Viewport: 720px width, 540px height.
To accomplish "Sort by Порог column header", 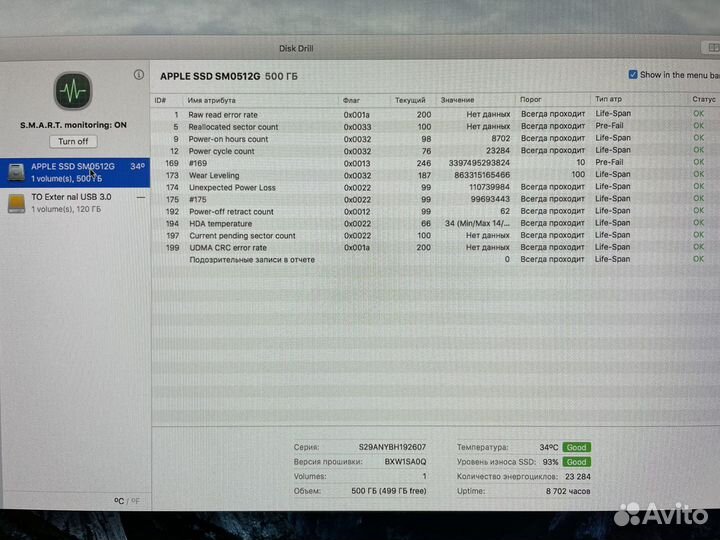I will [530, 99].
